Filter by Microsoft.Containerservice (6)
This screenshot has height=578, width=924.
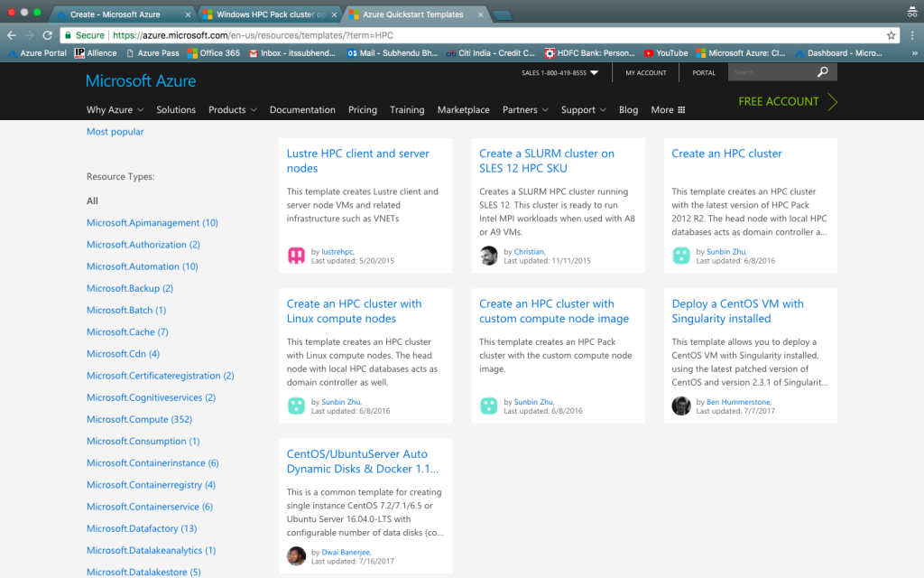(x=150, y=507)
